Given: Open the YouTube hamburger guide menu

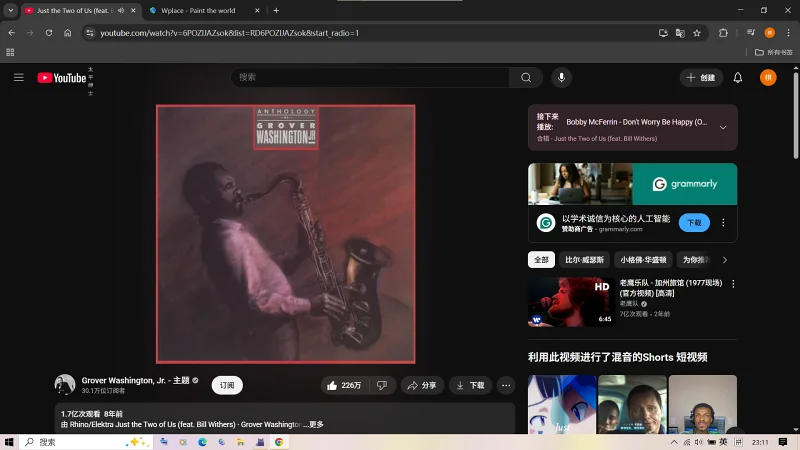Looking at the screenshot, I should point(19,78).
